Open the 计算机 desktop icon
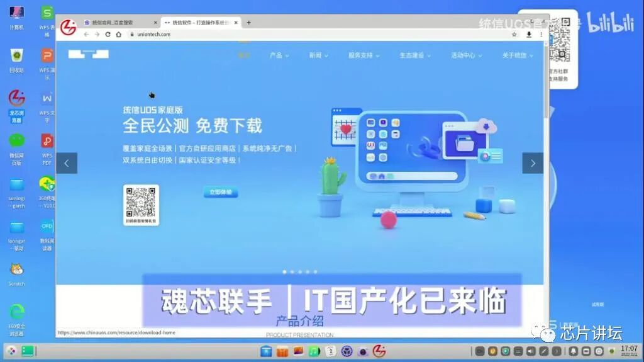 (16, 18)
